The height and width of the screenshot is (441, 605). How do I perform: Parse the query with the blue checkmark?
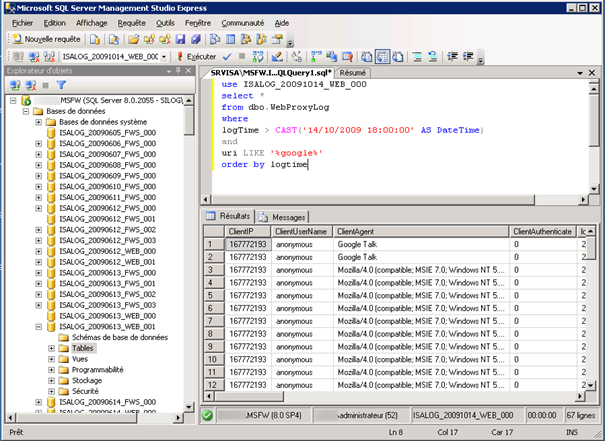(x=227, y=57)
